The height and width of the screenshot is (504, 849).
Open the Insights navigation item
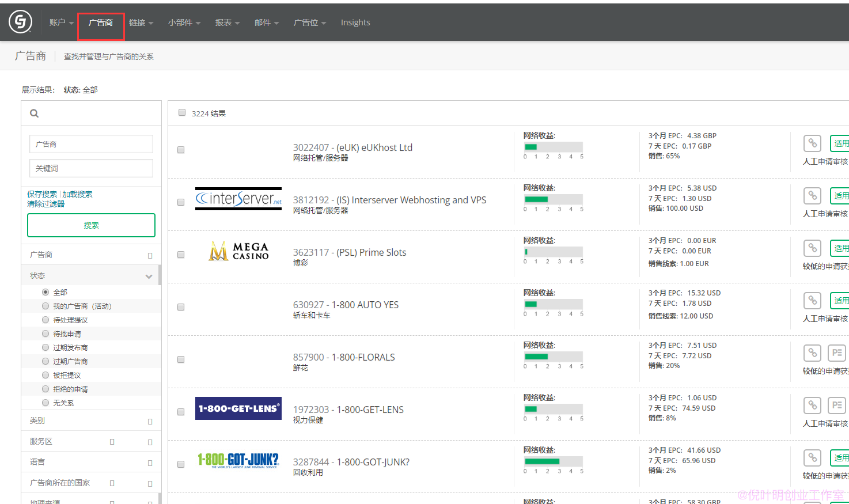point(355,22)
